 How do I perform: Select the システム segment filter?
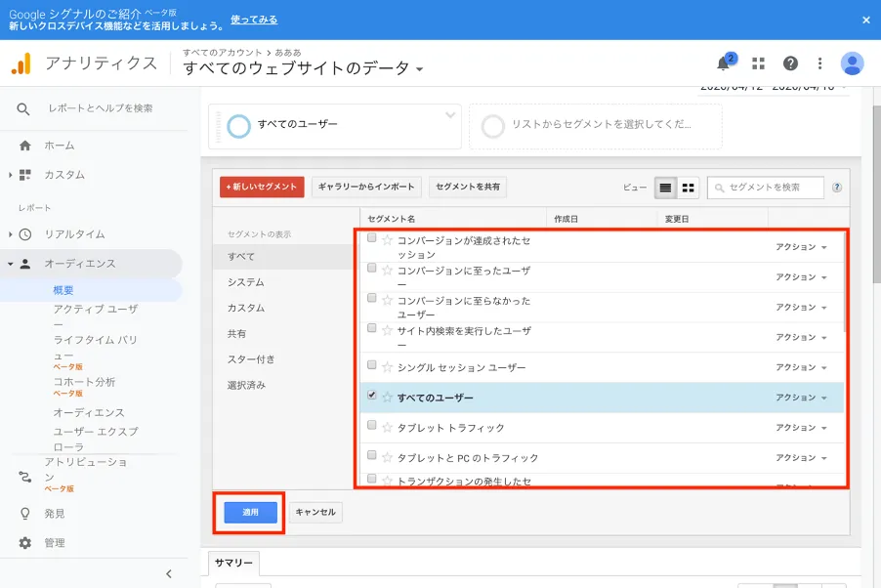point(245,282)
